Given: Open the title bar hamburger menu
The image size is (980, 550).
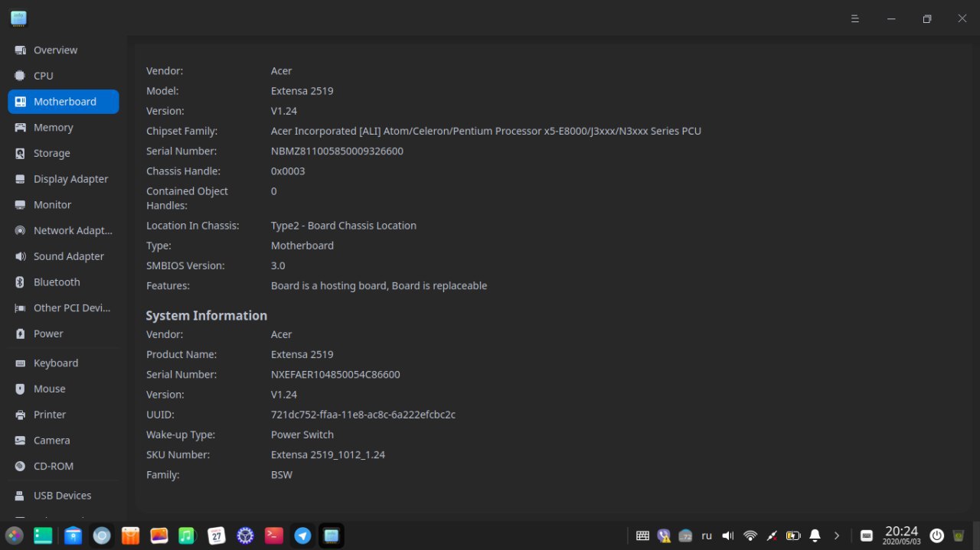Looking at the screenshot, I should pos(855,18).
